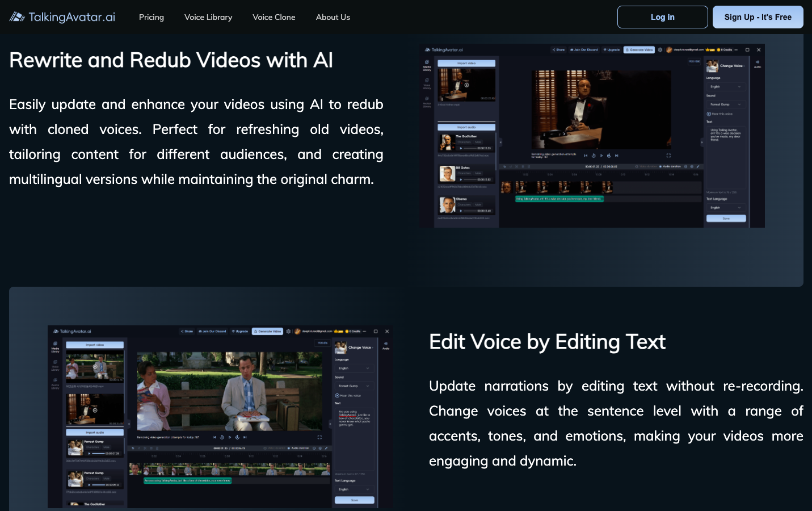
Task: Open the Voice Clone menu item
Action: [274, 17]
